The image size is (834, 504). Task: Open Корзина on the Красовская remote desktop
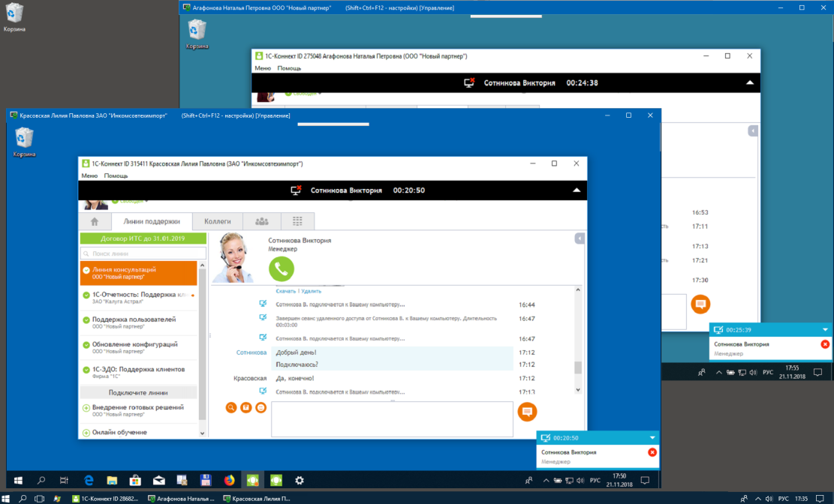tap(24, 143)
